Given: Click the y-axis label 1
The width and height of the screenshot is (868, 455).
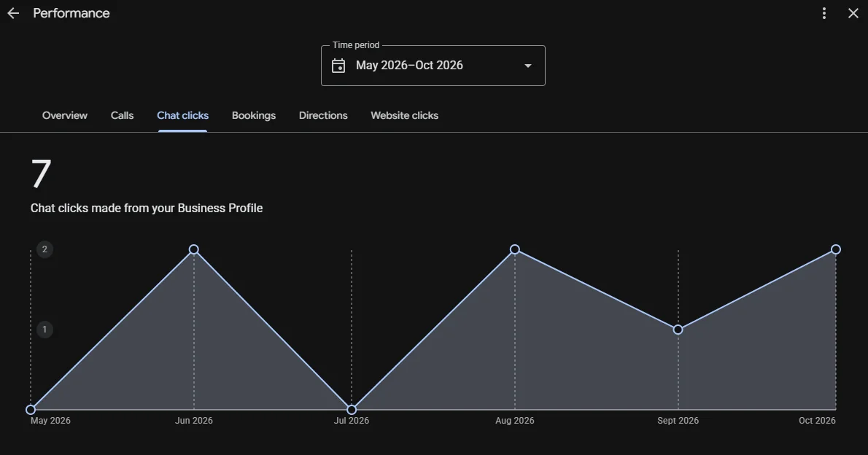Looking at the screenshot, I should click(44, 330).
